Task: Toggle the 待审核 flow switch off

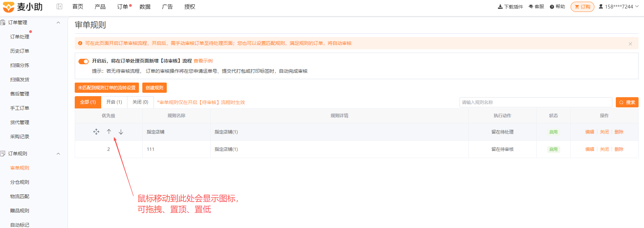Action: (84, 62)
